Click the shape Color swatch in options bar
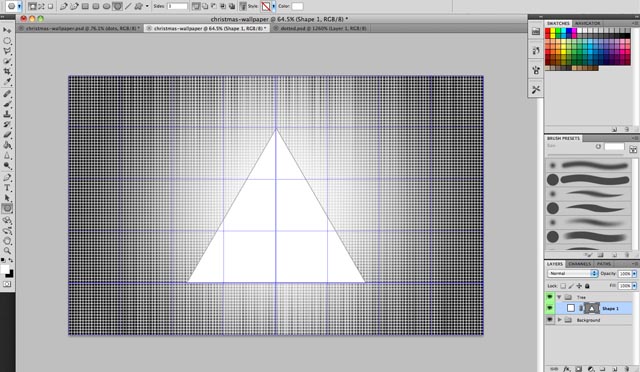640x372 pixels. 298,6
